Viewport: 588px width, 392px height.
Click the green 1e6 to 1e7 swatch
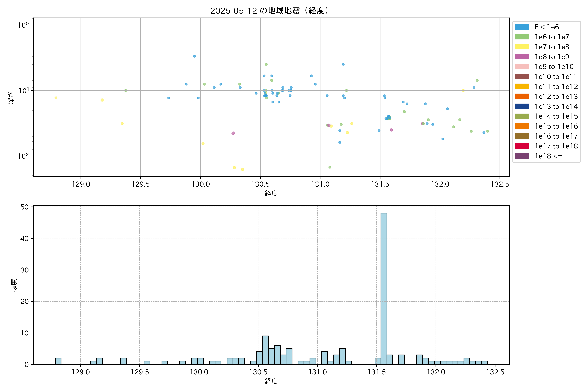(x=522, y=37)
